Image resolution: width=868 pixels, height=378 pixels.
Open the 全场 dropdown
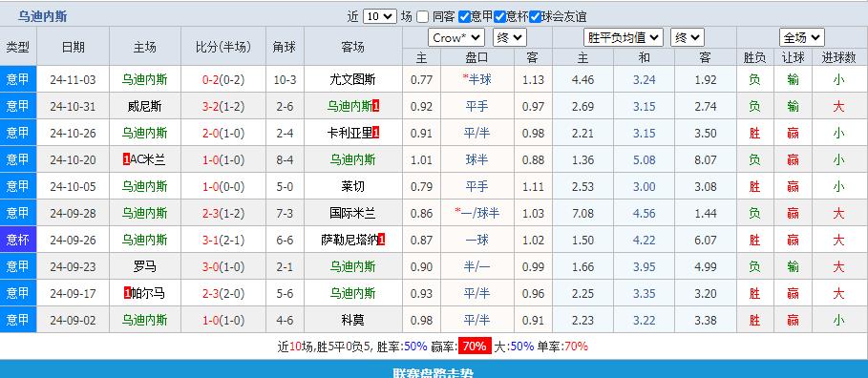[x=801, y=37]
